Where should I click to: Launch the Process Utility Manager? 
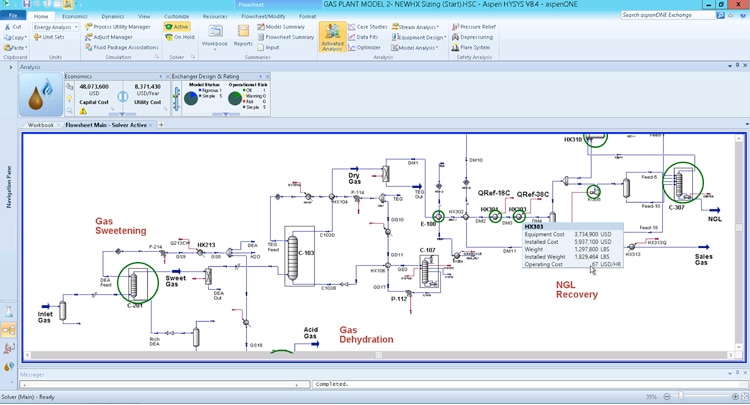click(118, 27)
